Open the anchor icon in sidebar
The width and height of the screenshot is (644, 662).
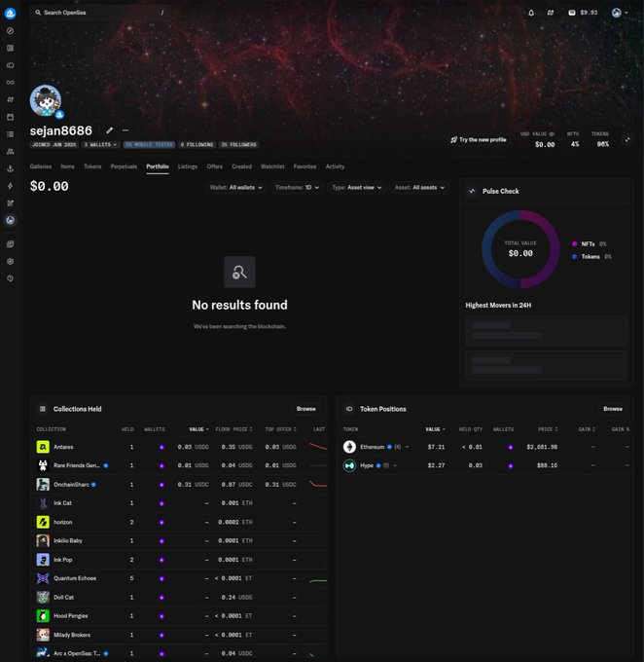click(x=10, y=168)
